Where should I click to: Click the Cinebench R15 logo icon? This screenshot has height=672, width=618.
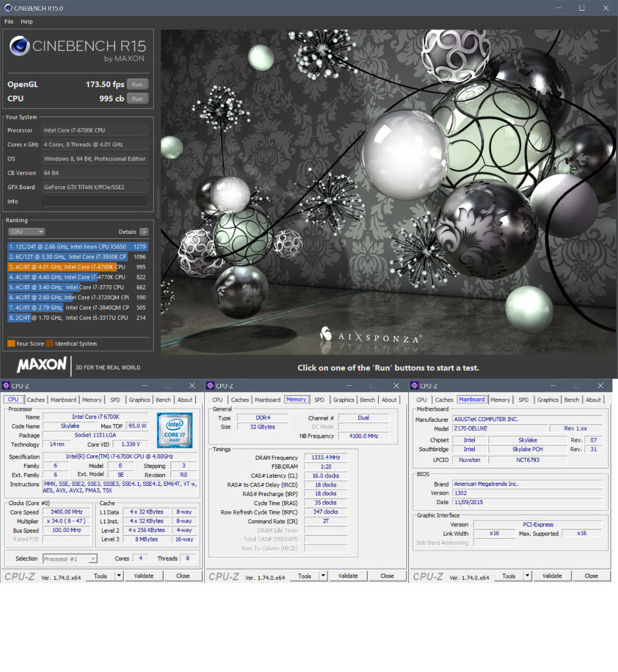coord(20,46)
